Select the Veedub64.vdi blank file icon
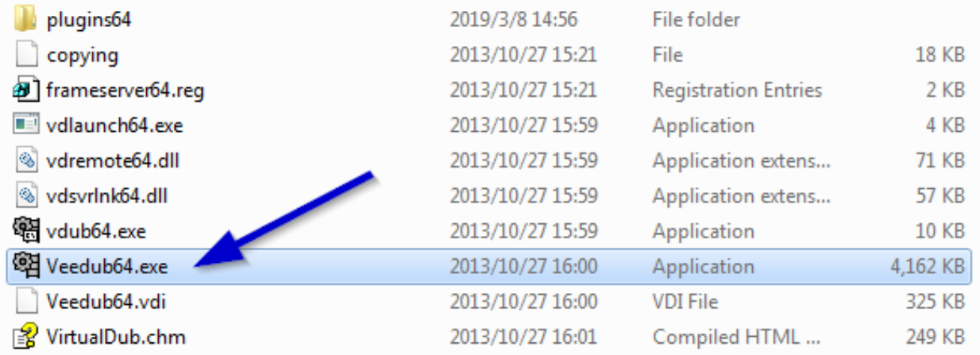This screenshot has width=980, height=355. coord(26,301)
